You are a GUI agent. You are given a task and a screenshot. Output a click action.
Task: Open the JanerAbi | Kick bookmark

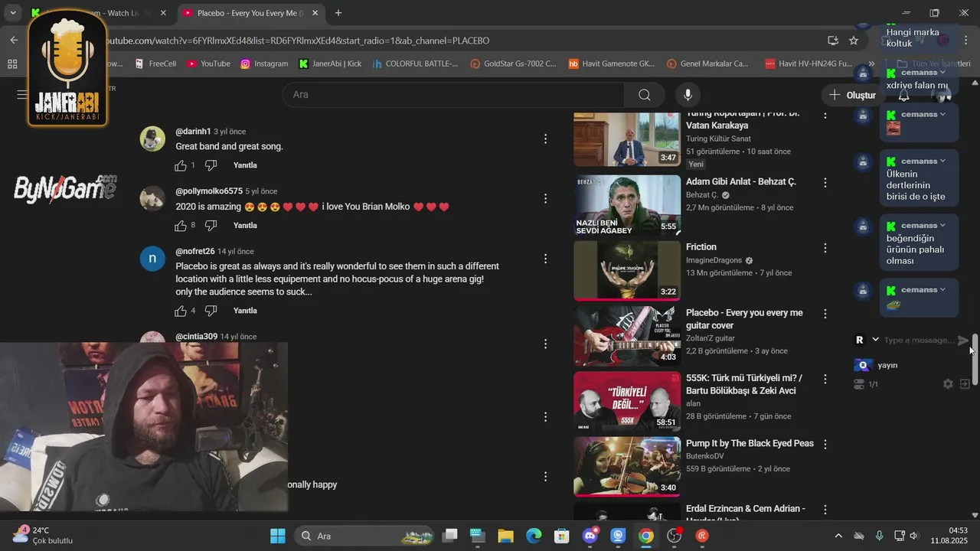pyautogui.click(x=330, y=64)
